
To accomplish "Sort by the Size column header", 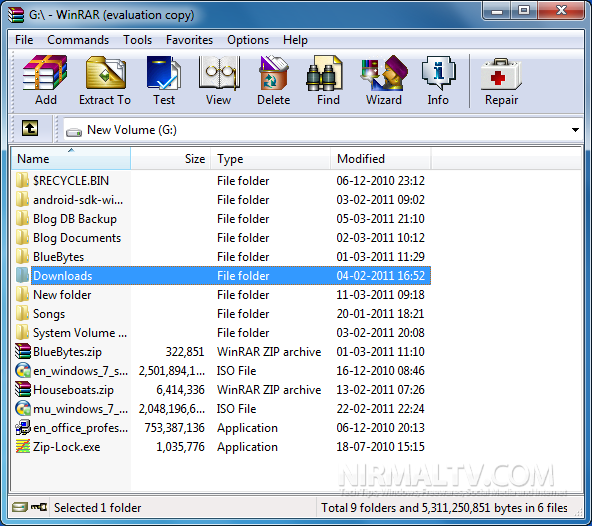I will tap(171, 158).
